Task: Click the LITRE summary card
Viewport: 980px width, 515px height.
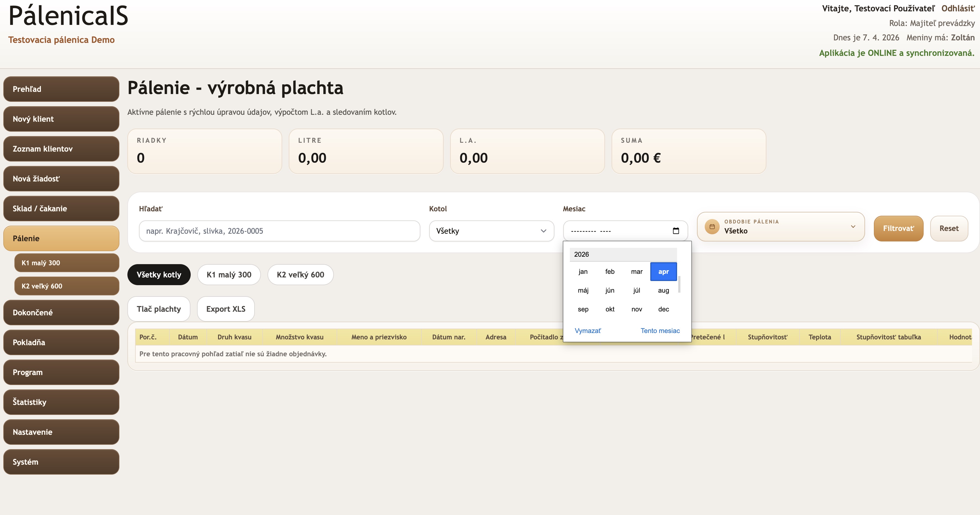Action: click(366, 151)
